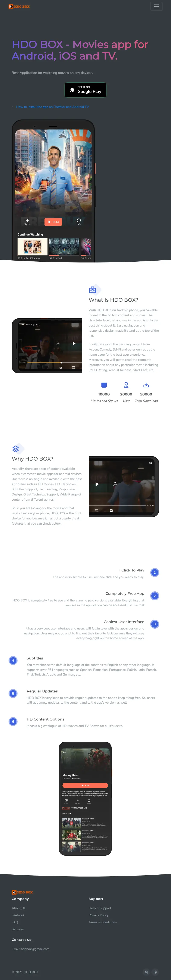171x980 pixels.
Task: Open the Services footer link
Action: [18, 929]
